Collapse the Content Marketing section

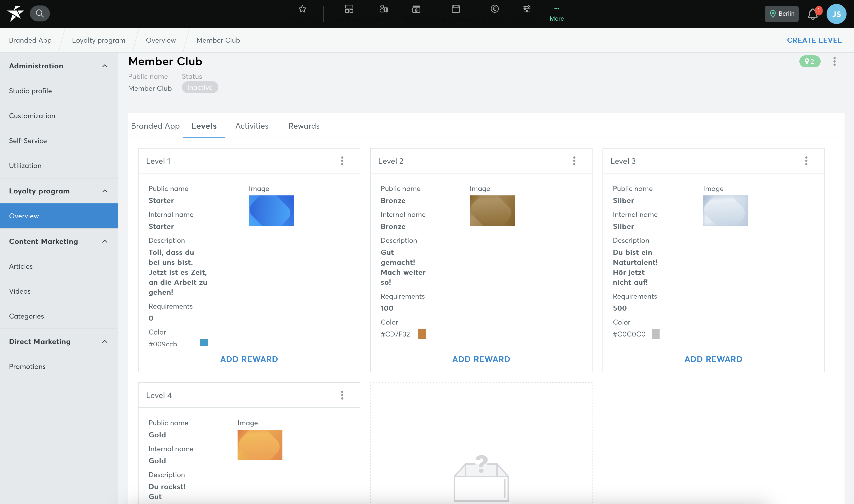(105, 241)
